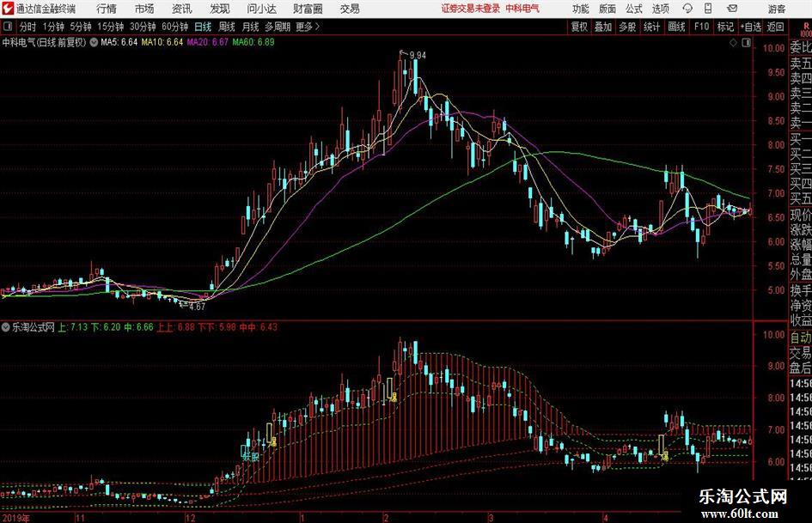Click the 返回 back button
Image resolution: width=812 pixels, height=523 pixels.
[775, 27]
